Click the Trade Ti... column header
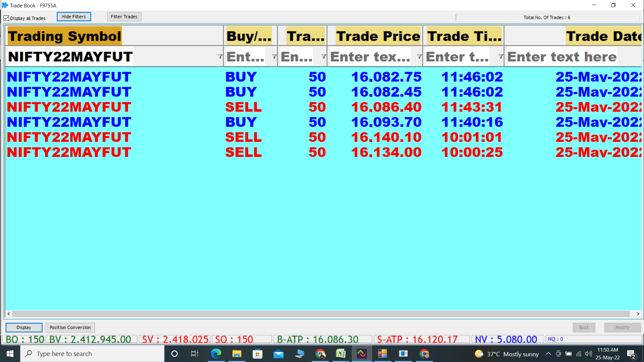 (x=463, y=36)
